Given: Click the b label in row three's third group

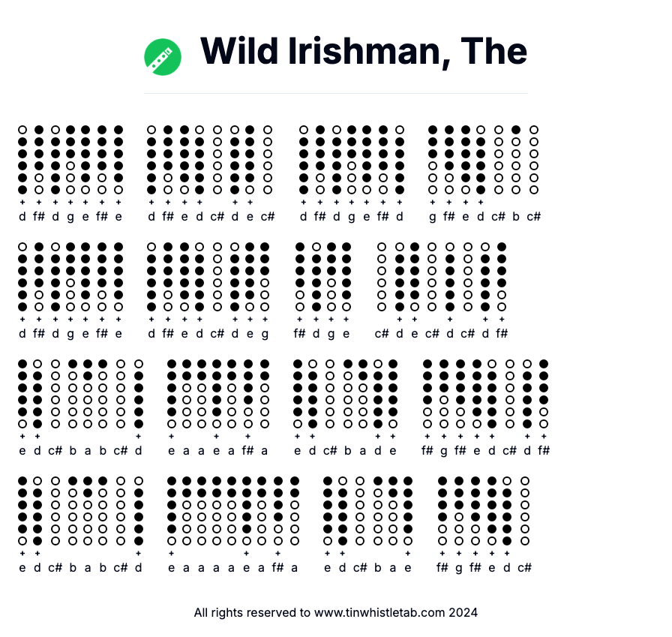Looking at the screenshot, I should (347, 451).
